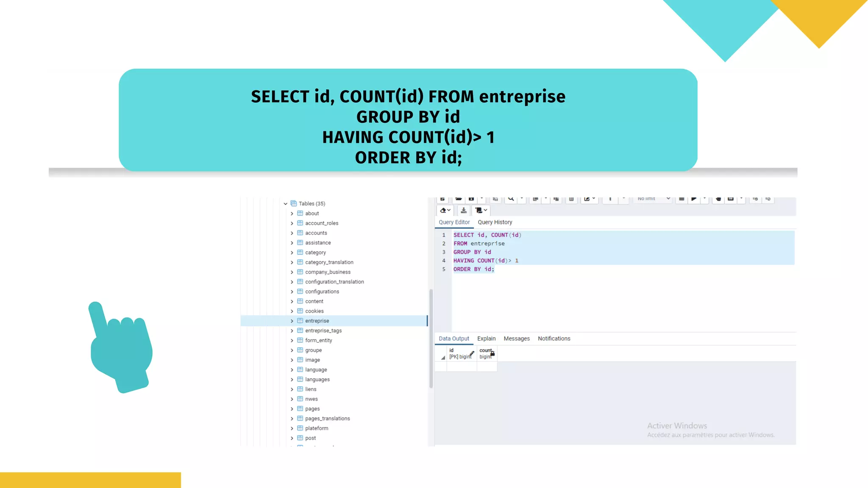The width and height of the screenshot is (868, 488).
Task: Switch to the Query History tab
Action: [x=495, y=222]
